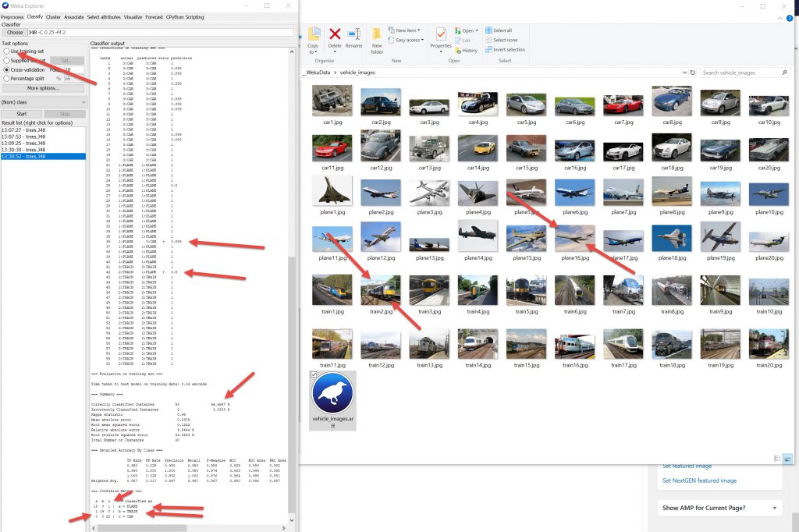Create a New folder from the ribbon
The image size is (799, 532).
pos(377,37)
